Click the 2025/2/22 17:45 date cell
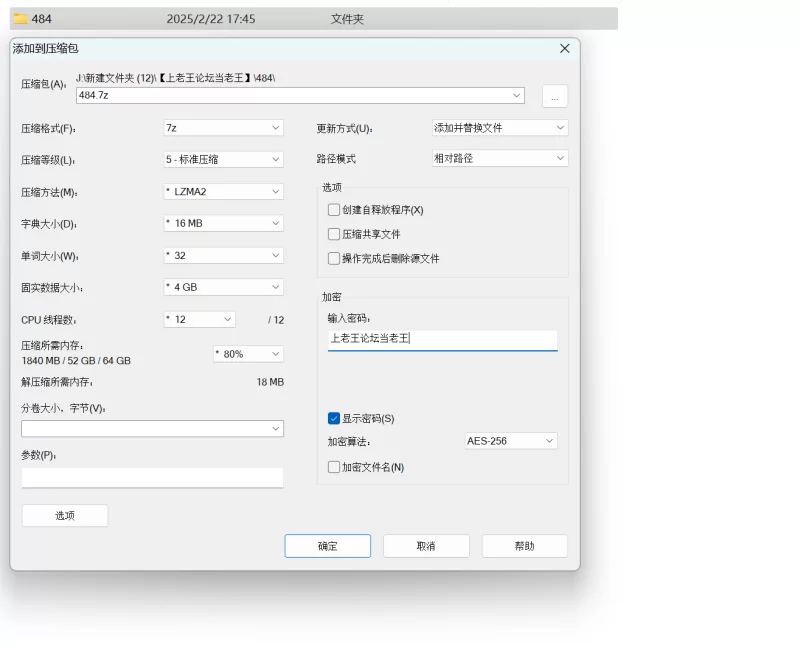This screenshot has width=800, height=650. (x=211, y=19)
